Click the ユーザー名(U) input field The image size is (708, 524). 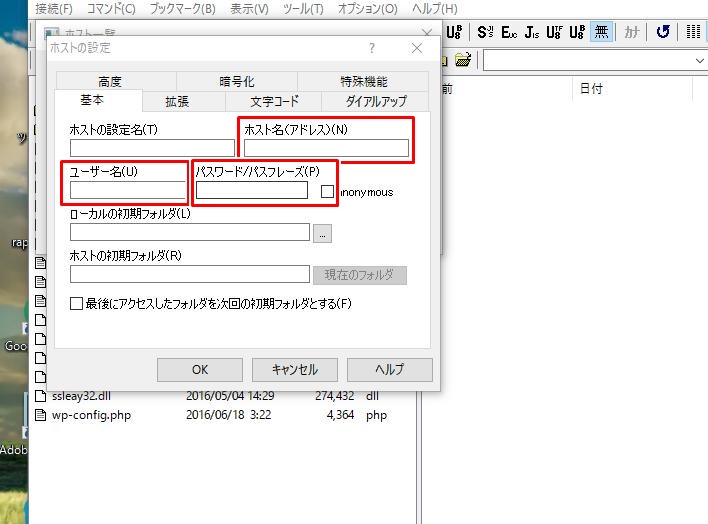point(128,190)
